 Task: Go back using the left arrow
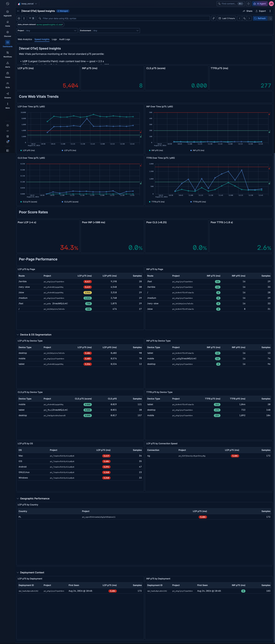pyautogui.click(x=18, y=11)
